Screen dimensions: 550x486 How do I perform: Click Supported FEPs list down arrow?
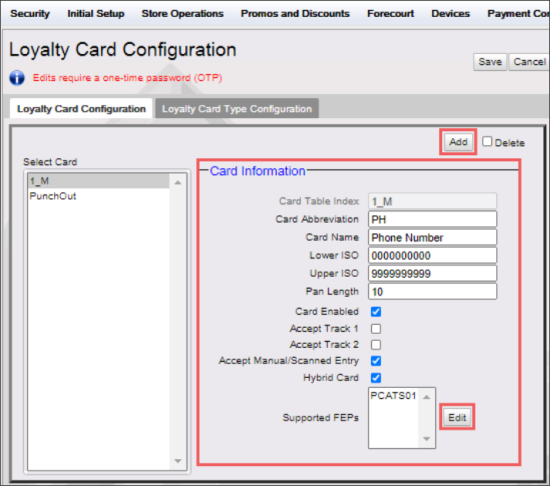(427, 439)
